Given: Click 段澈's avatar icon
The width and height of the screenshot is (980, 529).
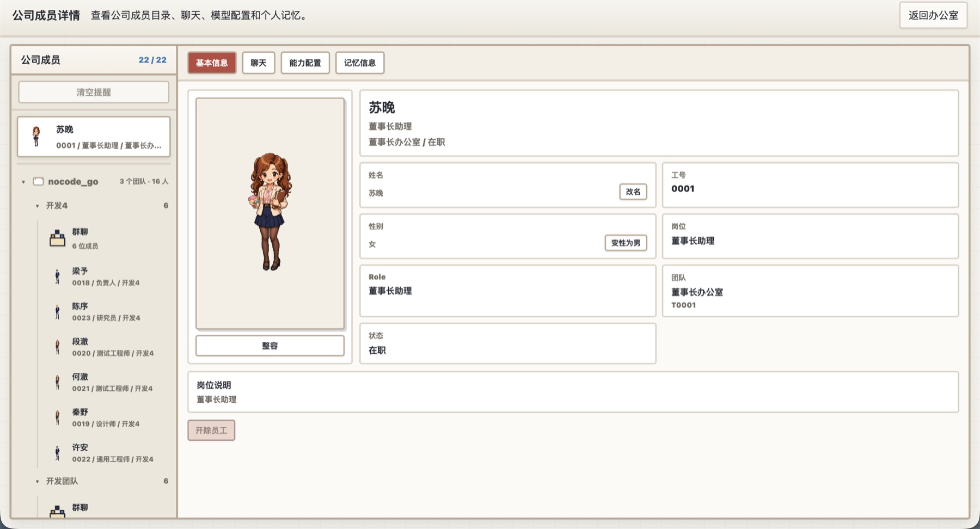Looking at the screenshot, I should [x=57, y=347].
